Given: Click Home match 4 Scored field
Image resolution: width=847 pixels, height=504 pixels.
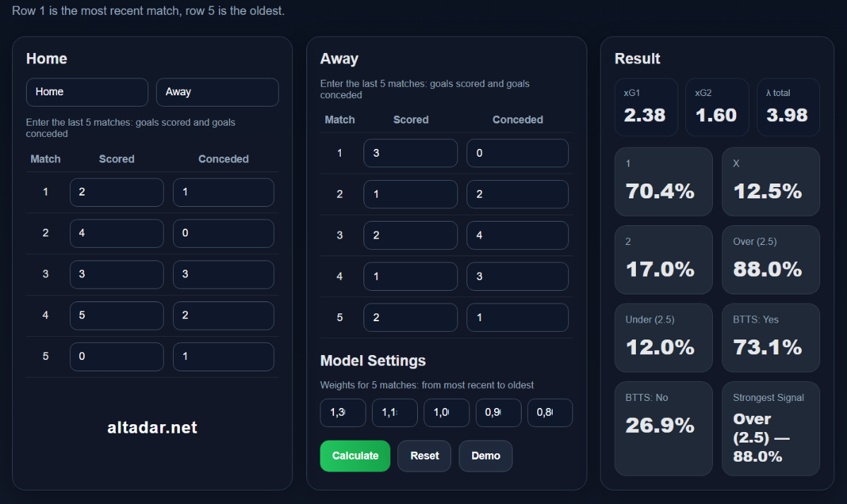Looking at the screenshot, I should 116,316.
